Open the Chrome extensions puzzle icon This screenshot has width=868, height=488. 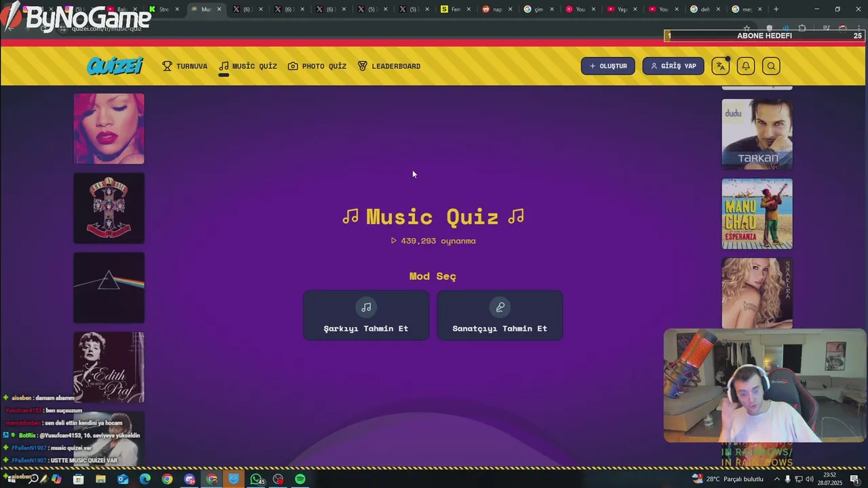click(802, 28)
